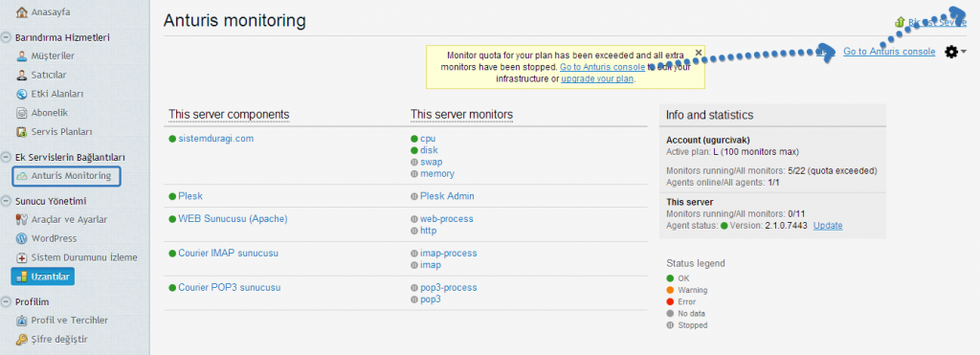The image size is (980, 355).
Task: Click the green status dot beside sistemduragi.com
Action: click(172, 139)
